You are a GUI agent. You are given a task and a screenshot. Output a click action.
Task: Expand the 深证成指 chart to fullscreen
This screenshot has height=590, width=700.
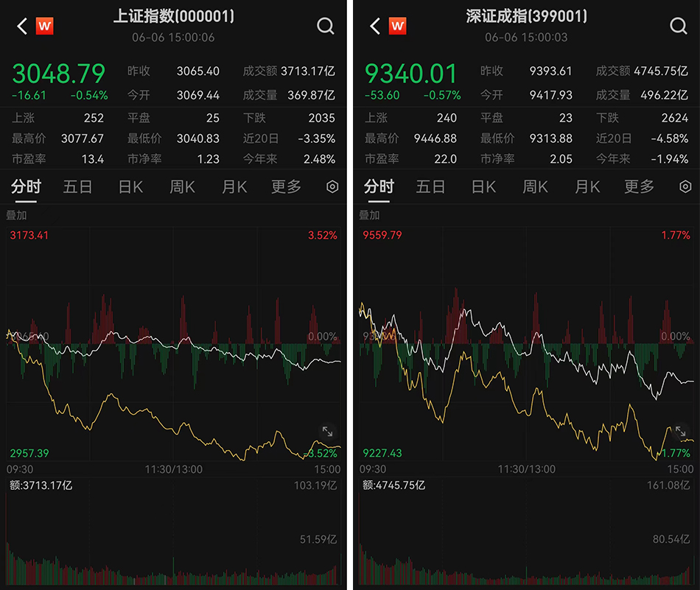[x=681, y=432]
